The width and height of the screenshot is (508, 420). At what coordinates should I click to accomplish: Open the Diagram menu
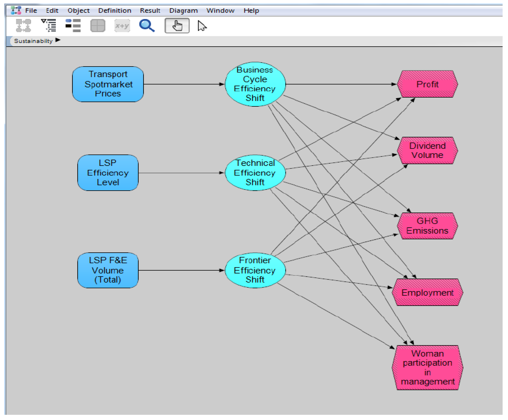click(183, 10)
